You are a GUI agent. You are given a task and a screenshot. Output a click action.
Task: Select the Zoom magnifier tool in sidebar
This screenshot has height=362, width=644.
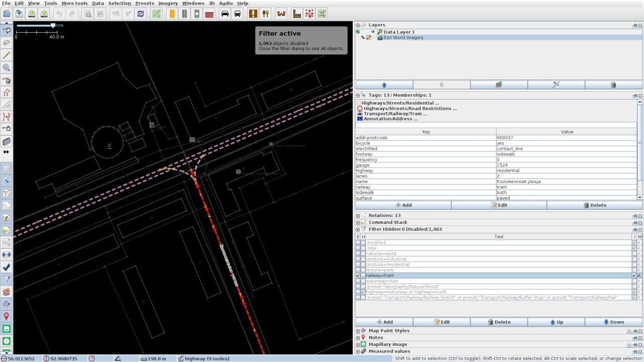click(x=7, y=68)
